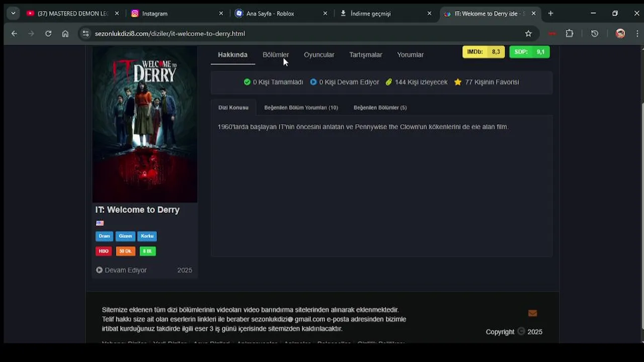Image resolution: width=644 pixels, height=362 pixels.
Task: Close the Roblox tab
Action: (325, 14)
